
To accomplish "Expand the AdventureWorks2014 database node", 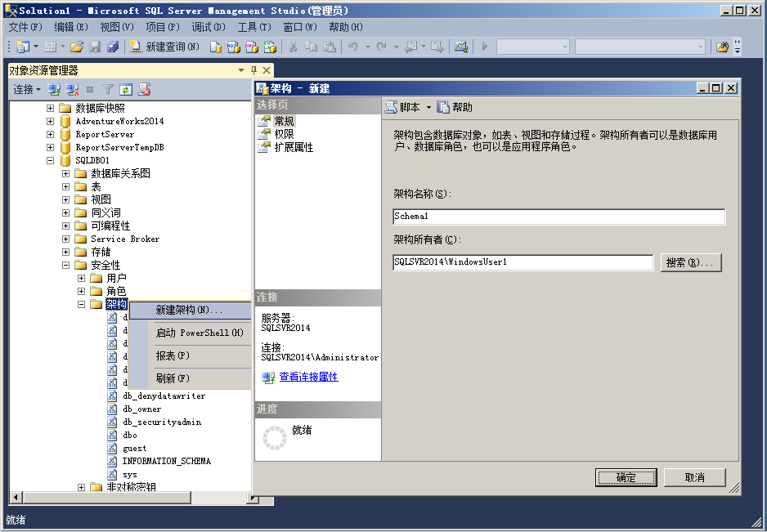I will click(51, 121).
